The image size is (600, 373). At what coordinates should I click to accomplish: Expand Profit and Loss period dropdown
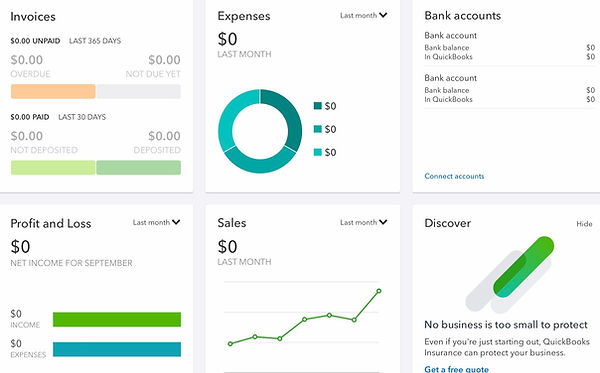point(156,222)
